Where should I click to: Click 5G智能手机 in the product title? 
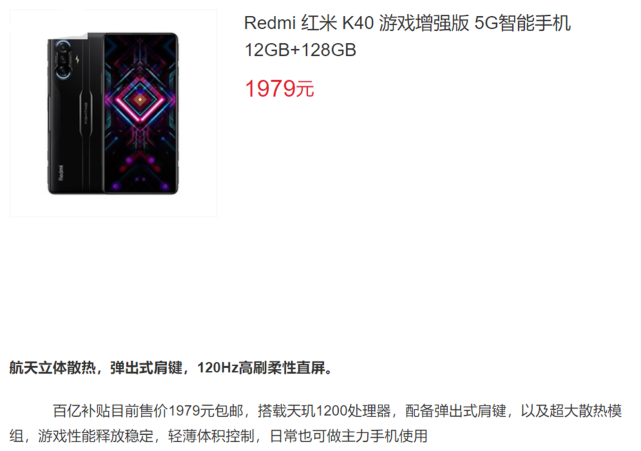click(522, 23)
